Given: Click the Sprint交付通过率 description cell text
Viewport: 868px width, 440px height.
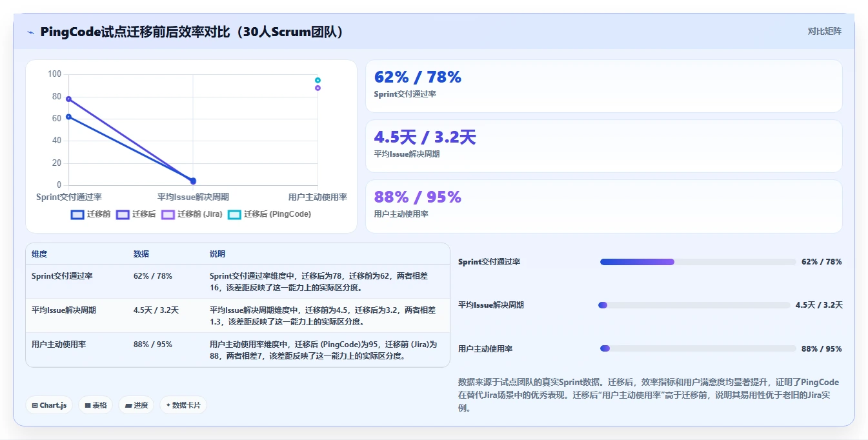Looking at the screenshot, I should (319, 282).
